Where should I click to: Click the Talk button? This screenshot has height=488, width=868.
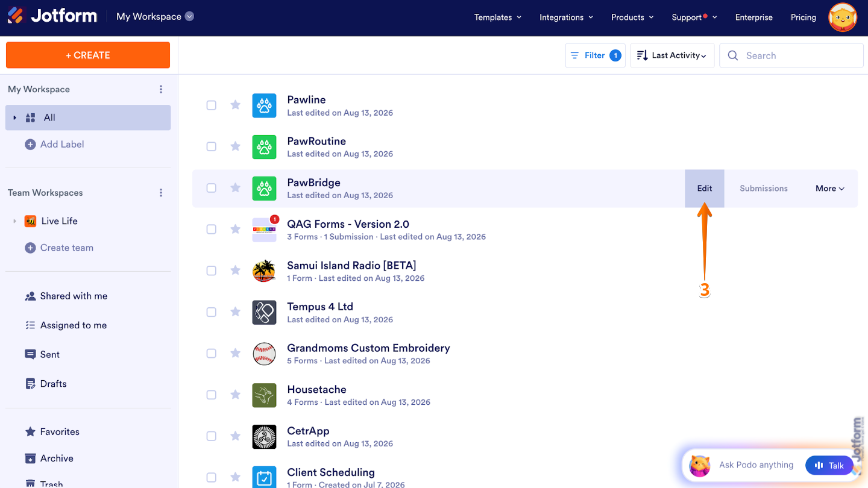coord(829,465)
